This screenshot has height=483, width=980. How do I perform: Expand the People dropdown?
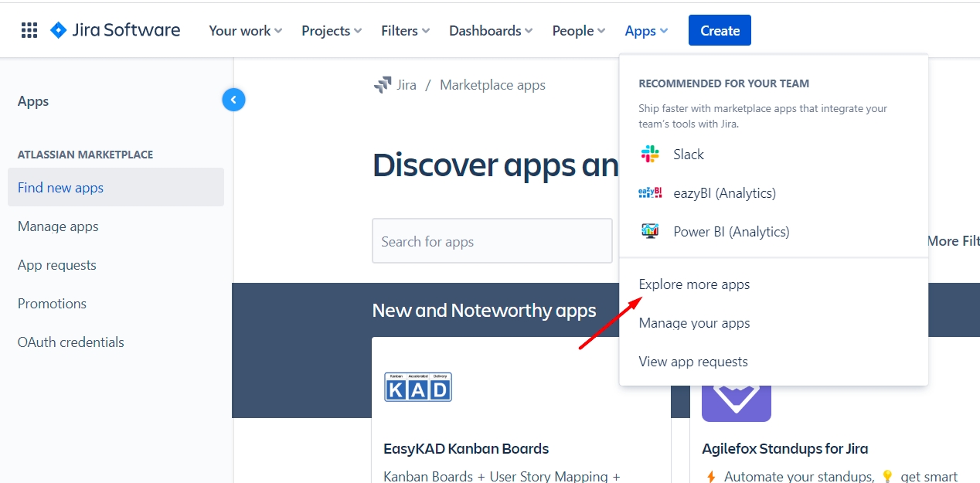(x=578, y=31)
